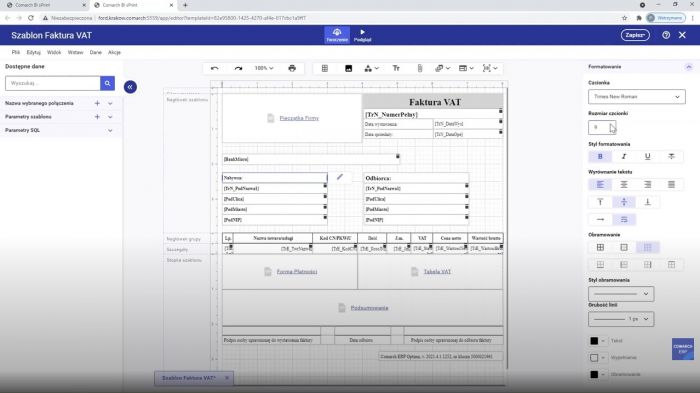Align text to the right
Screen dimensions: 700x393
pyautogui.click(x=648, y=184)
